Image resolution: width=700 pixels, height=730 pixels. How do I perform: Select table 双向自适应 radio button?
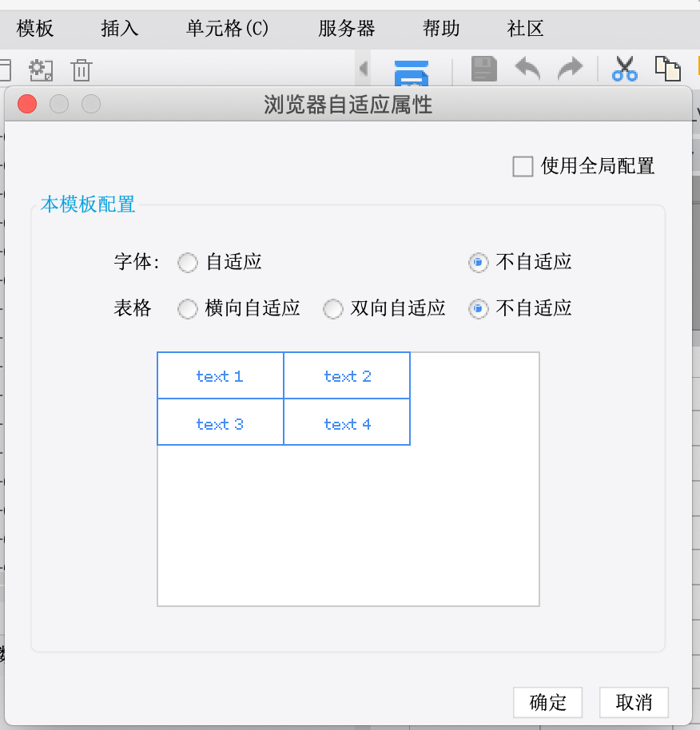[x=333, y=308]
